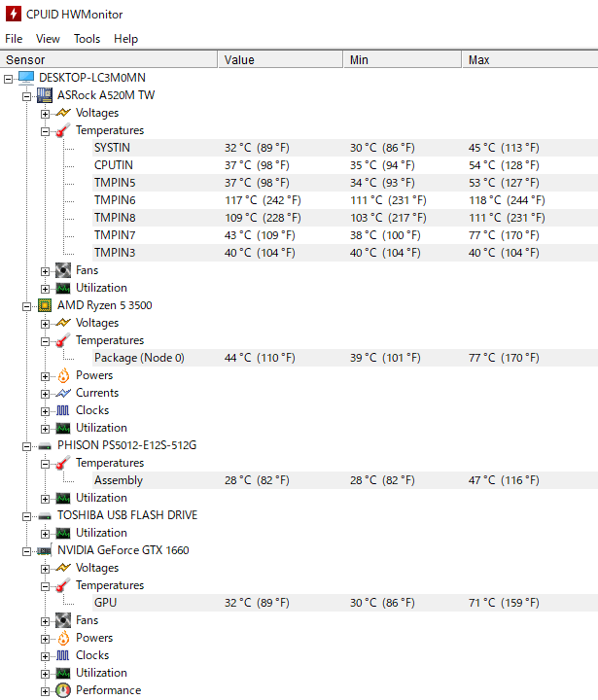Viewport: 598px width, 700px height.
Task: Select the SYSTIN temperature row
Action: coord(345,148)
